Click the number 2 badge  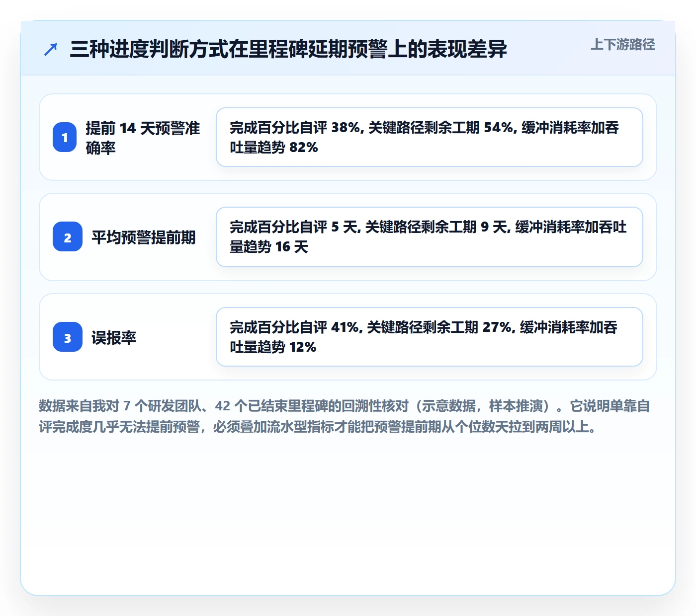pyautogui.click(x=68, y=236)
